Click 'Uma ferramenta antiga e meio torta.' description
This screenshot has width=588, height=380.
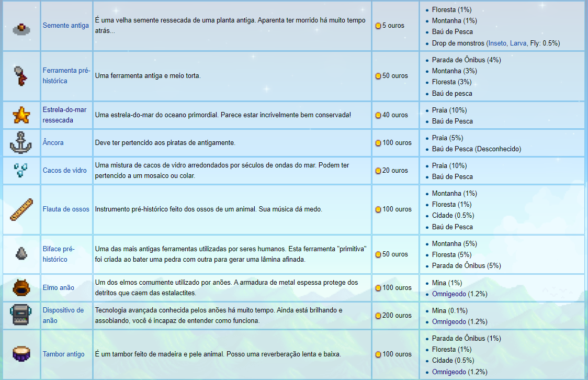coord(148,76)
